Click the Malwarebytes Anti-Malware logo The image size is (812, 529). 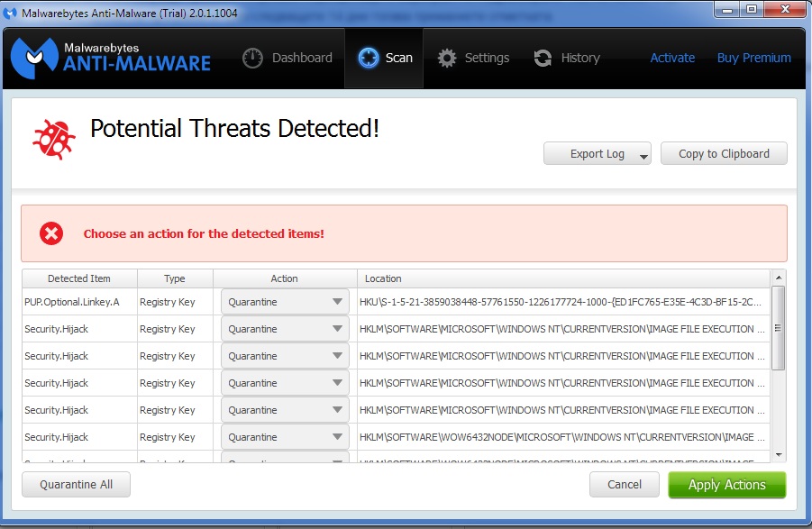[111, 58]
